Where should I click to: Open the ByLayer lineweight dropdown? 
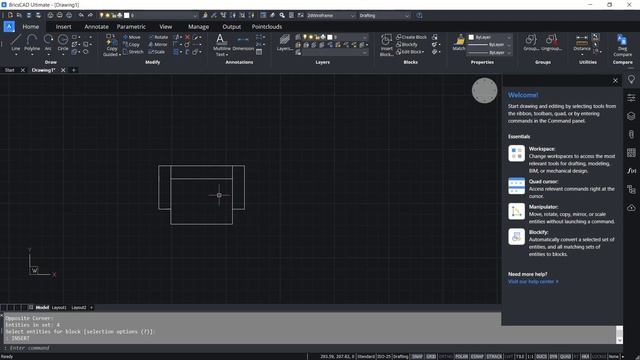coord(489,44)
